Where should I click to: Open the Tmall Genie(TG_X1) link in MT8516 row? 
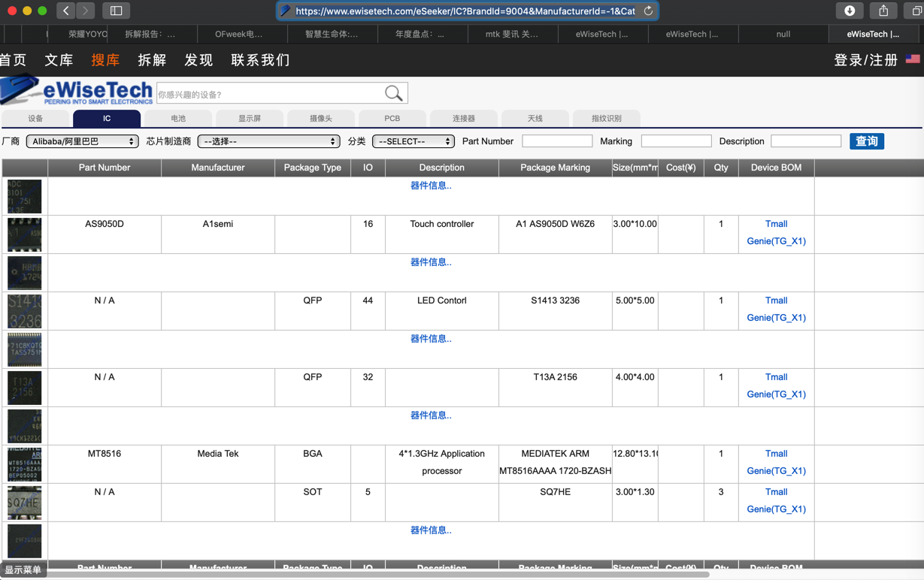pyautogui.click(x=776, y=463)
